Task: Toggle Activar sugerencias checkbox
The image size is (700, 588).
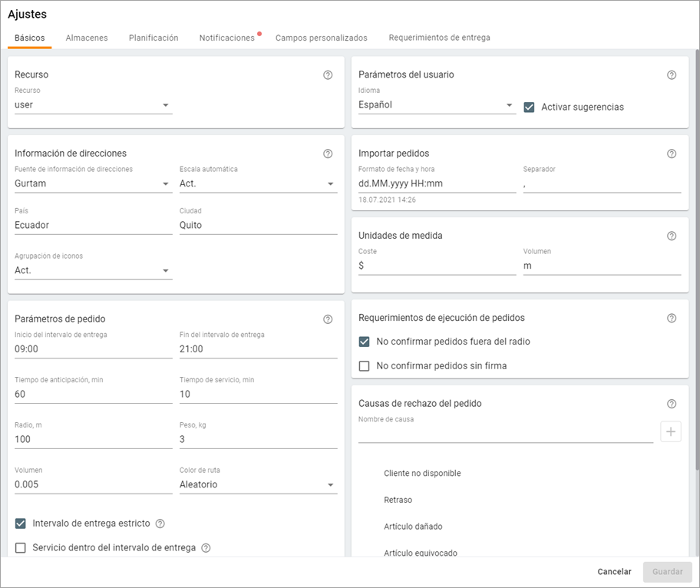Action: coord(529,107)
